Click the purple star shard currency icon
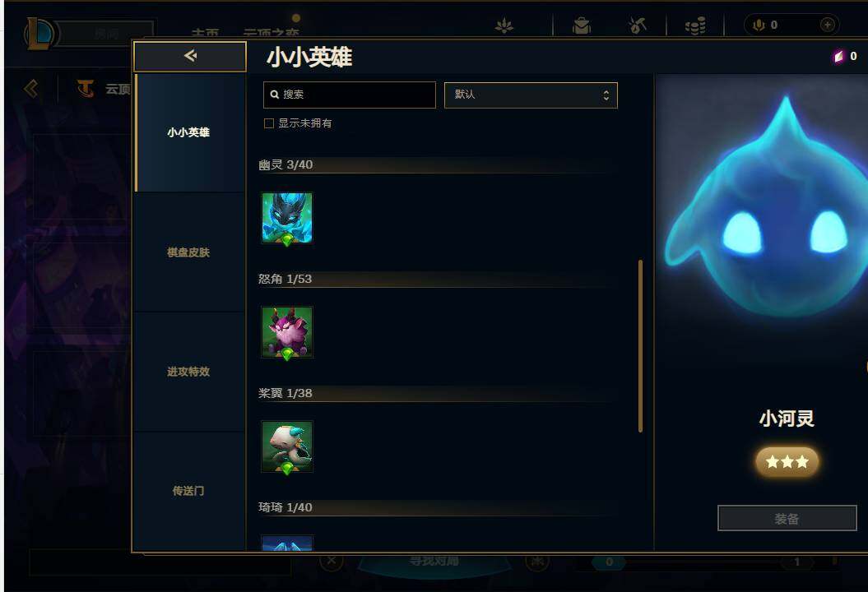This screenshot has width=868, height=592. coord(838,56)
